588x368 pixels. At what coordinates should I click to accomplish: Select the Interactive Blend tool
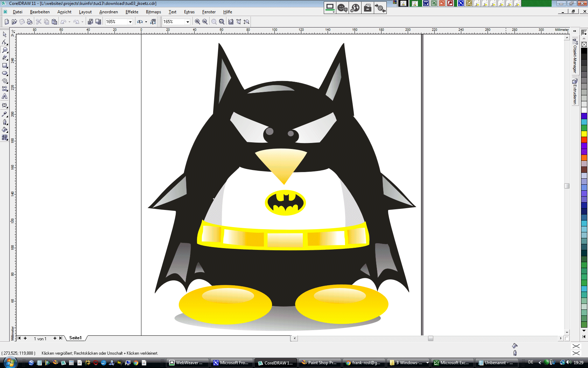click(5, 105)
